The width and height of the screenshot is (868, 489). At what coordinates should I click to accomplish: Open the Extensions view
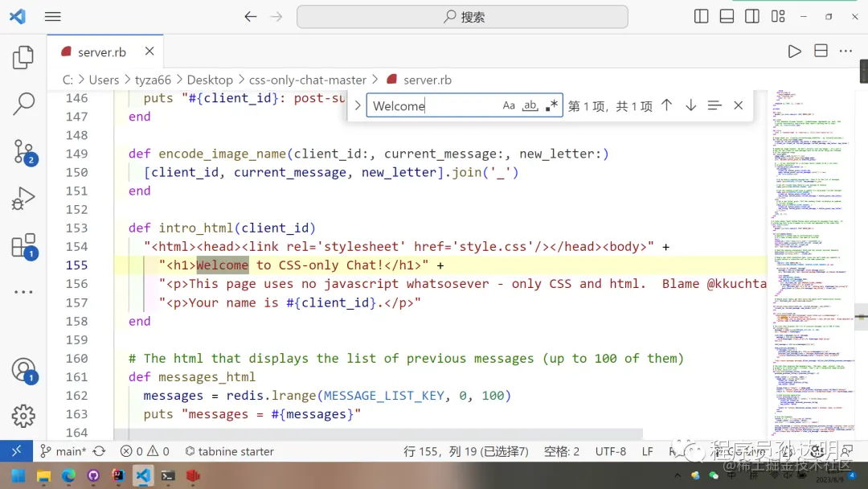point(23,246)
